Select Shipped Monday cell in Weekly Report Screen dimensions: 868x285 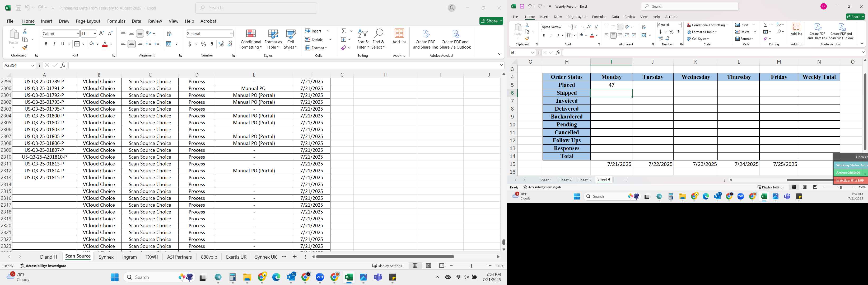pos(611,93)
